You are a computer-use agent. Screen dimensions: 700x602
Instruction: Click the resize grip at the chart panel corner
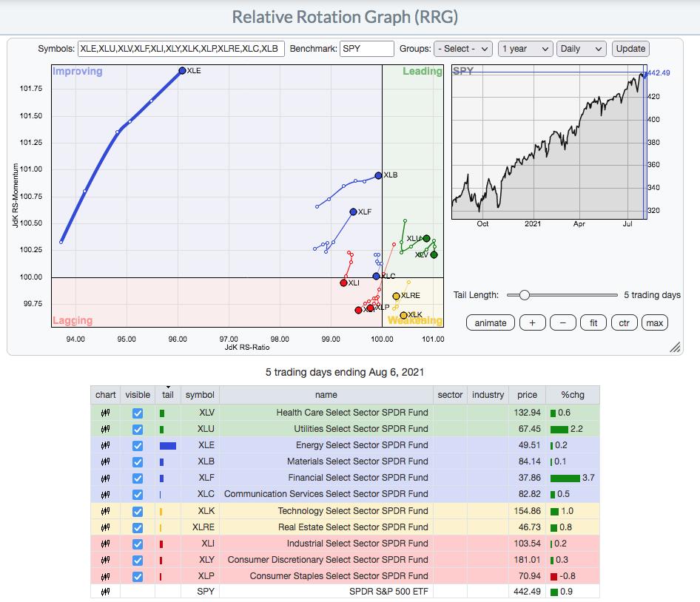tap(675, 347)
